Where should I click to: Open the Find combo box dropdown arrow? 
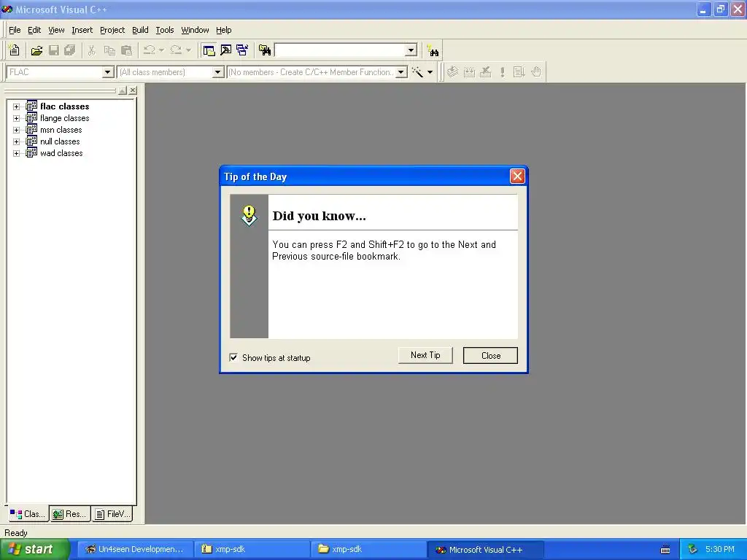[x=411, y=50]
